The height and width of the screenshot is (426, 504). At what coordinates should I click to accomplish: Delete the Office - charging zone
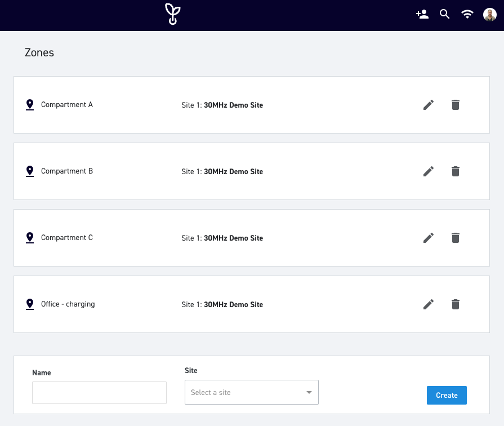(456, 304)
